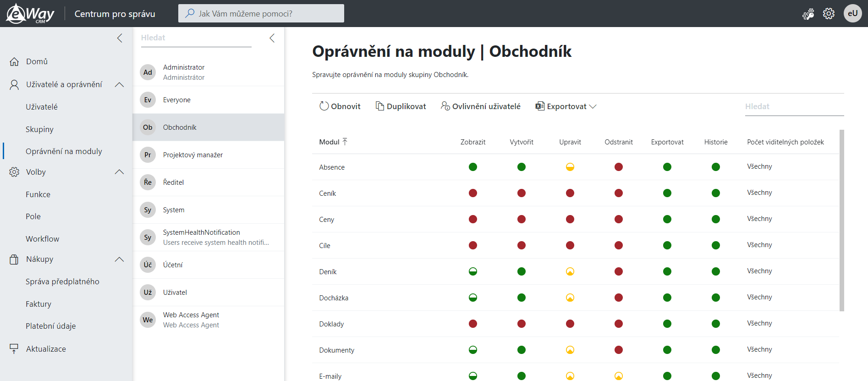868x381 pixels.
Task: Open Uživatelé in the sidebar
Action: 42,107
